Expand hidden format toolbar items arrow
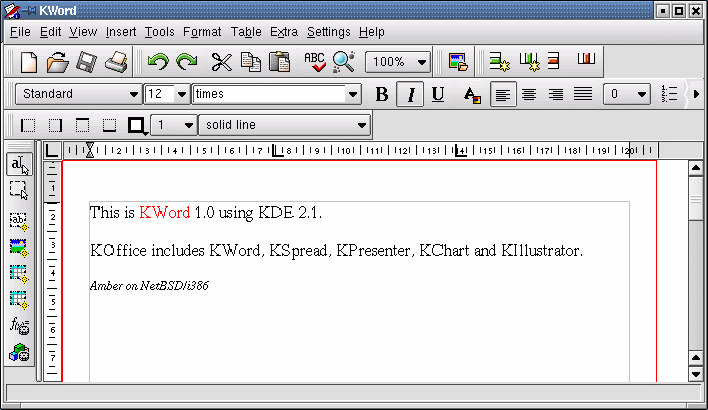708x410 pixels. [x=696, y=94]
